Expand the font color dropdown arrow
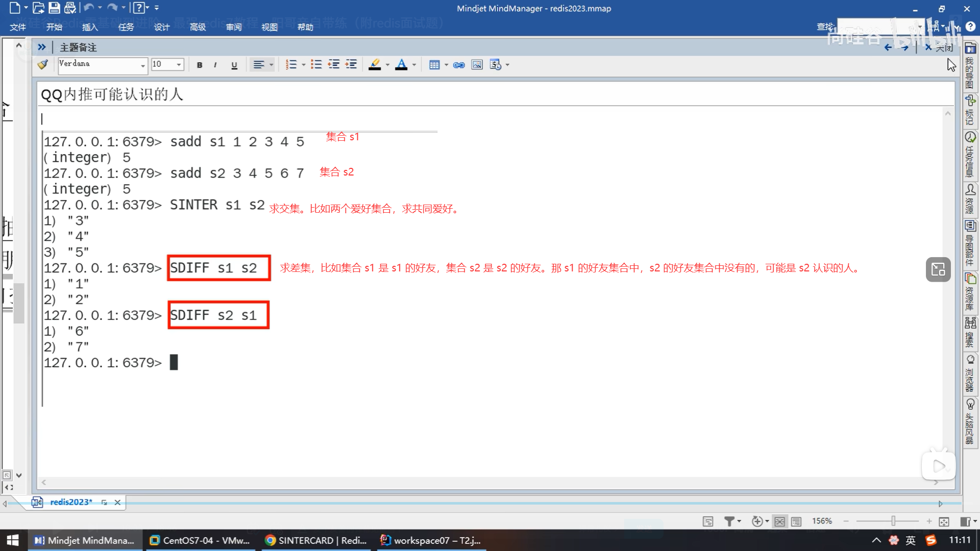 pyautogui.click(x=414, y=65)
